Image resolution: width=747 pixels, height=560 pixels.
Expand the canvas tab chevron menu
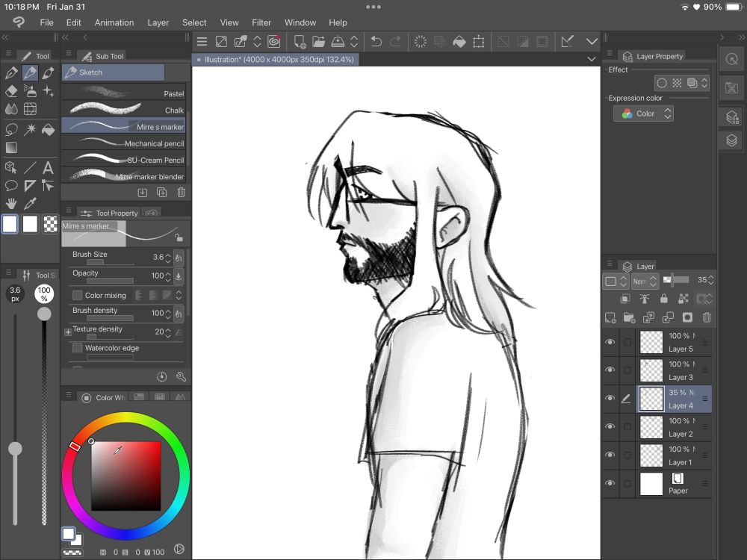(592, 59)
